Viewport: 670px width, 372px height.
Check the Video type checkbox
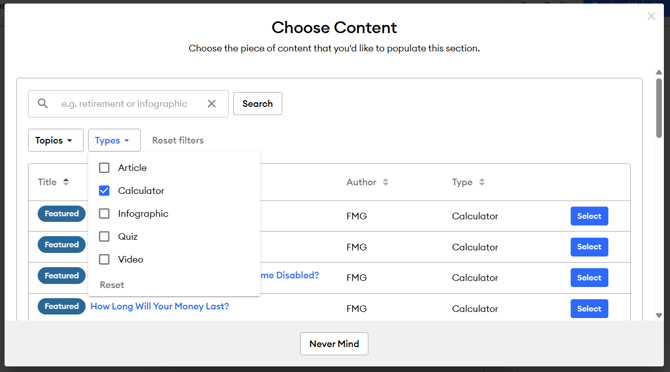point(104,259)
